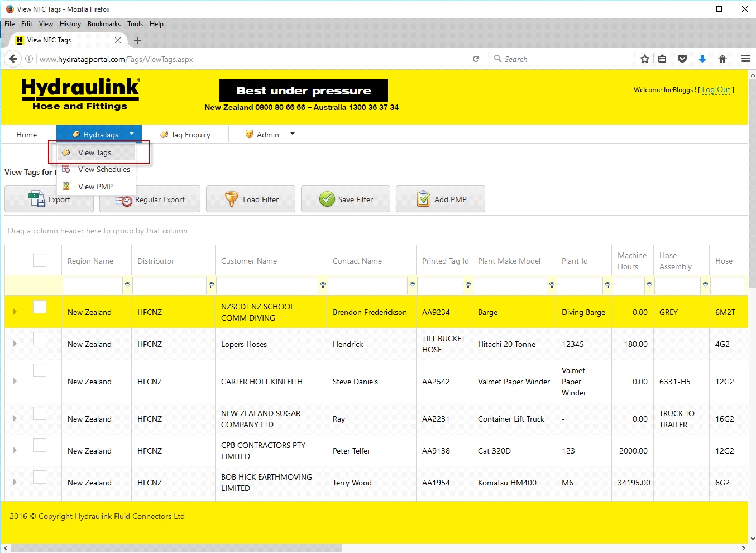Open a new tab with the plus icon
The height and width of the screenshot is (553, 756).
point(137,40)
